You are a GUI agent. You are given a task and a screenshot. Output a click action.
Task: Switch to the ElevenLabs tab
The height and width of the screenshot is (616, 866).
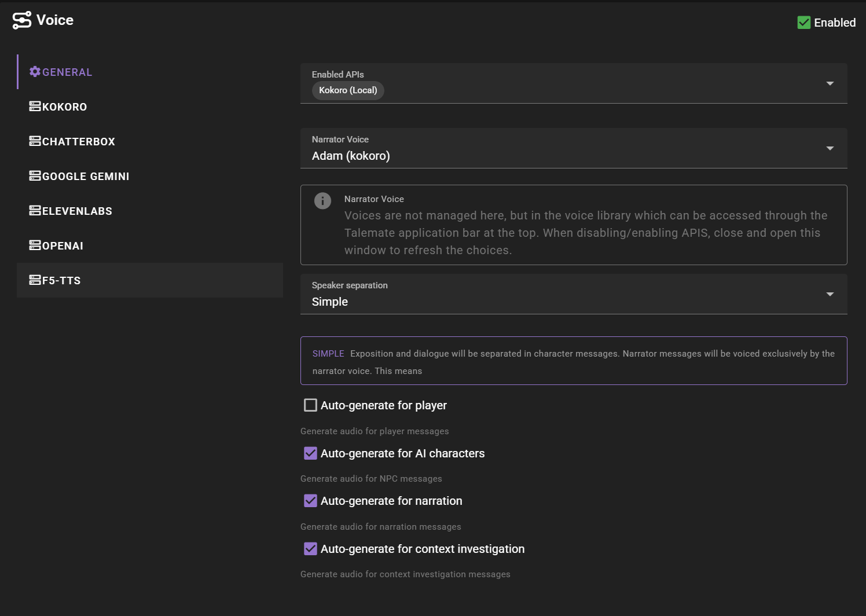click(150, 211)
